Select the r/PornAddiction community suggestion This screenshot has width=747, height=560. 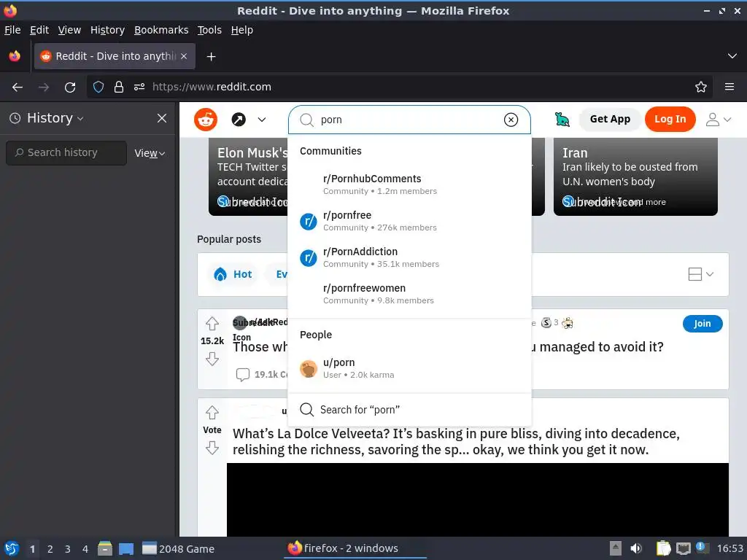click(x=409, y=257)
